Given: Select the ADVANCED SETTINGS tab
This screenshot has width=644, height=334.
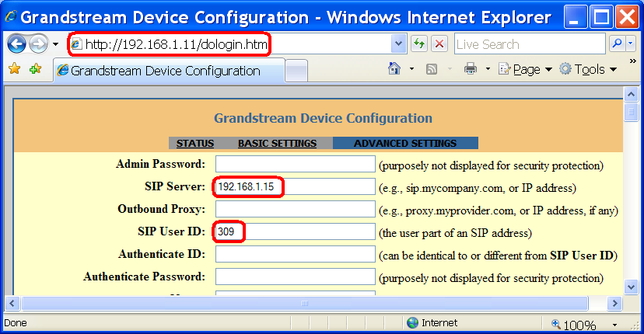Looking at the screenshot, I should (405, 143).
